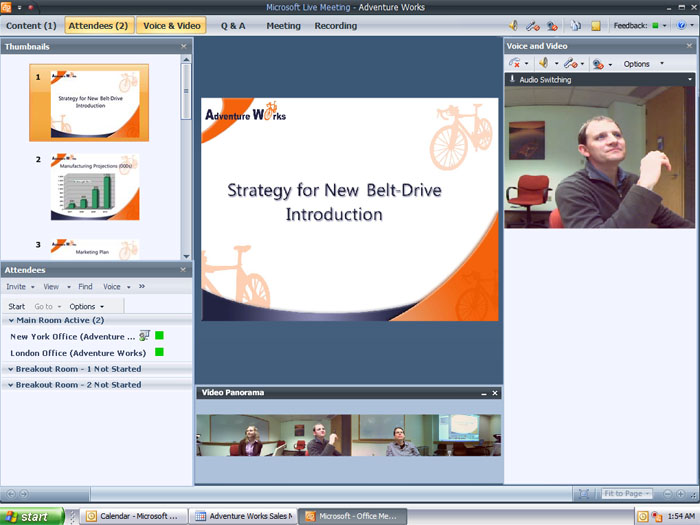Select slide 2 Manufacturing Projections thumbnail

pos(95,187)
